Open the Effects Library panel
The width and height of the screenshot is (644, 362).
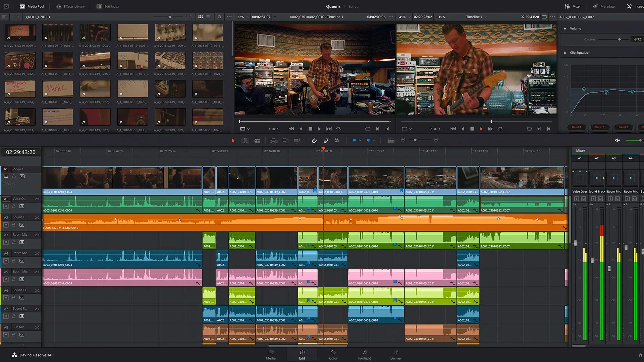[70, 6]
